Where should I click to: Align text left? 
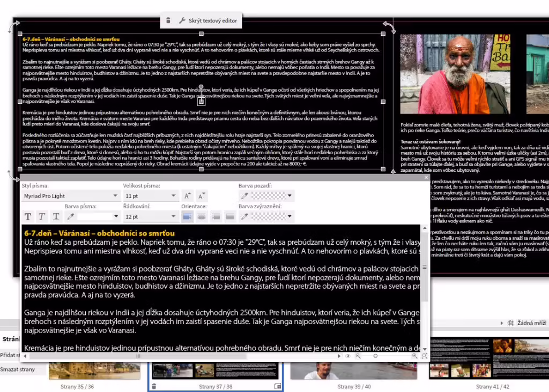(187, 217)
